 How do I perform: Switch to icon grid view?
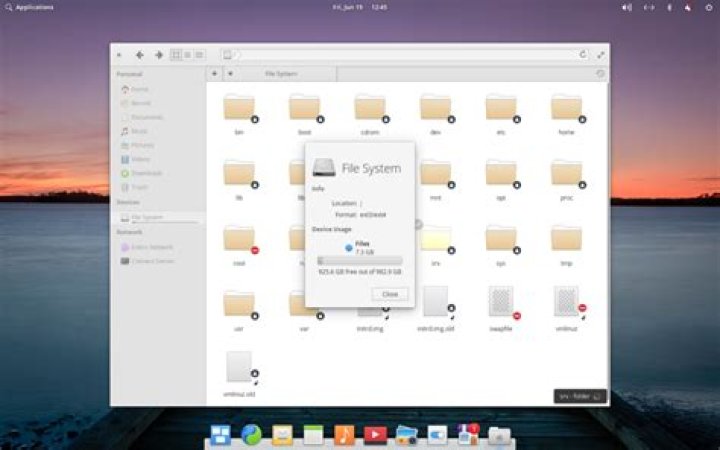[x=176, y=55]
